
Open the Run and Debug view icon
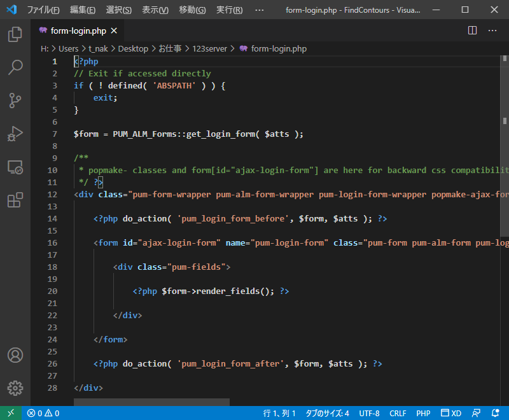click(15, 134)
